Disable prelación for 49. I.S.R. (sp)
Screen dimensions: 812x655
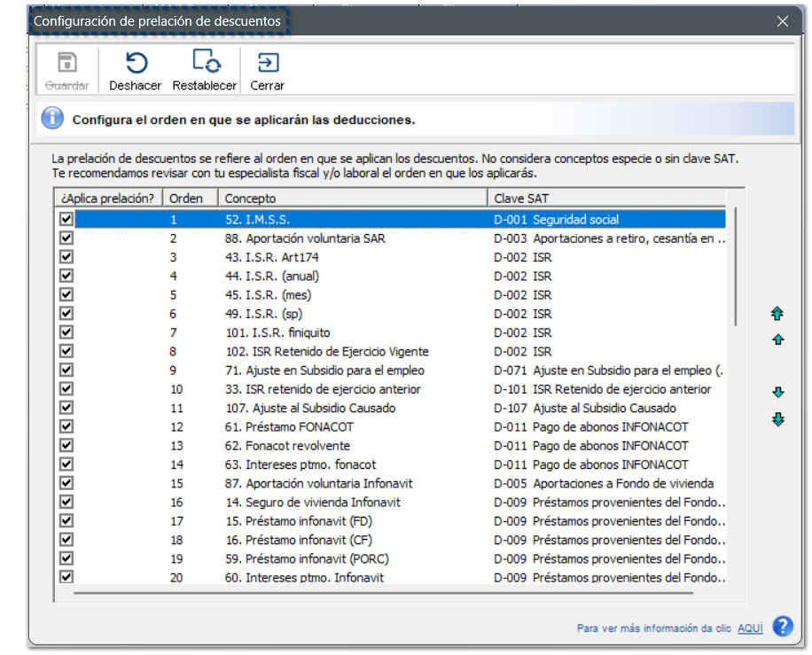point(66,314)
